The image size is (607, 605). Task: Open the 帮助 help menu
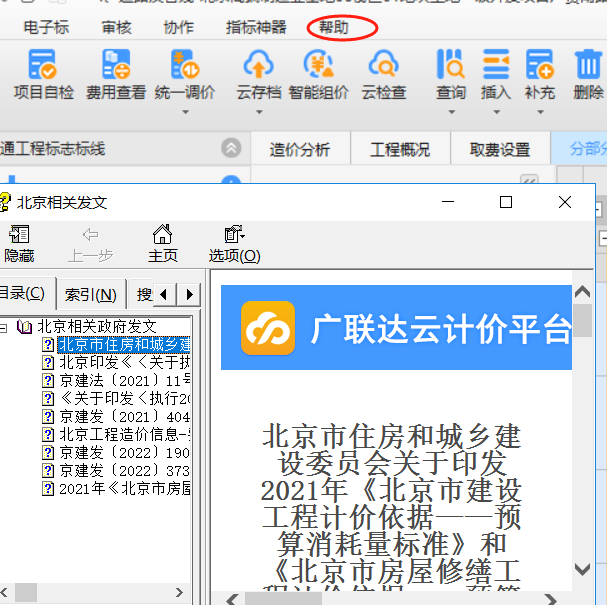click(334, 27)
